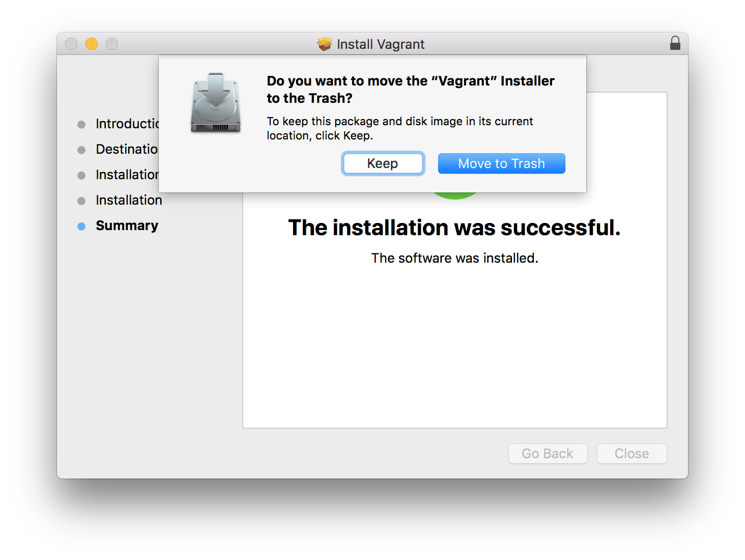Click Move to Trash in the dialog
Image resolution: width=745 pixels, height=560 pixels.
tap(501, 163)
